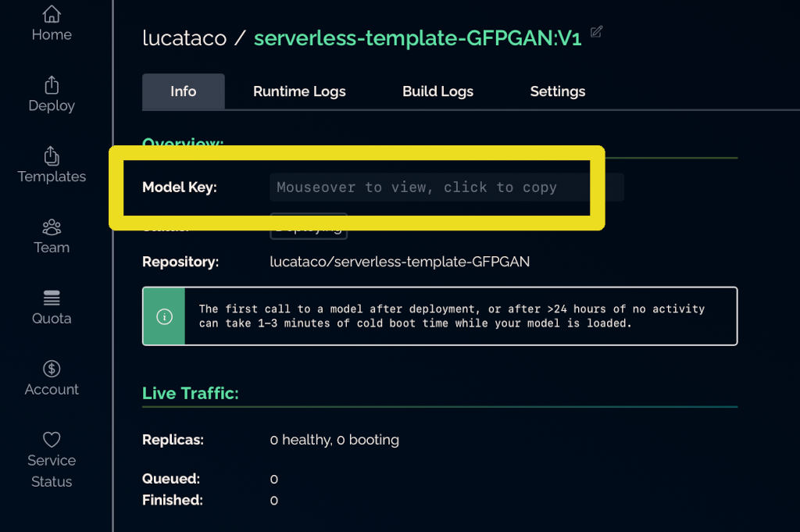This screenshot has height=532, width=800.
Task: Go to the Build Logs tab
Action: tap(437, 91)
